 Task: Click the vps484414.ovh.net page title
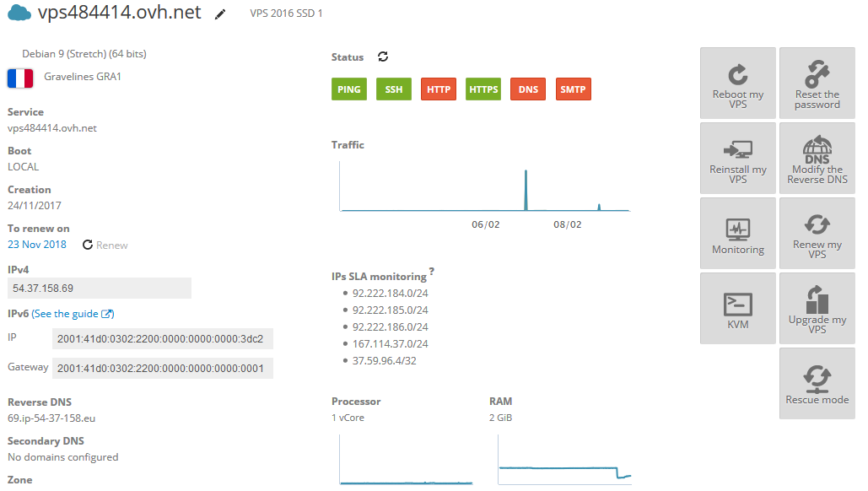pyautogui.click(x=119, y=12)
